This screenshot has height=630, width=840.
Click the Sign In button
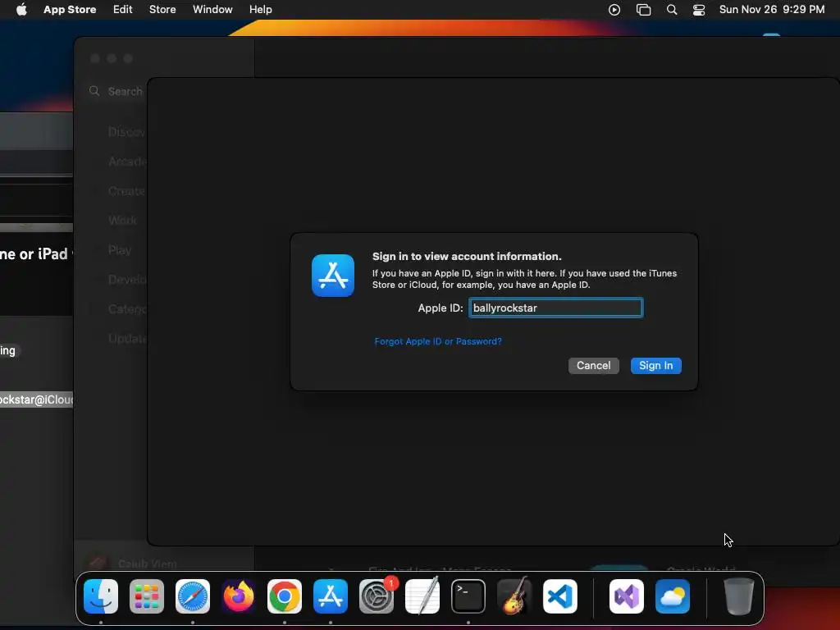click(655, 365)
